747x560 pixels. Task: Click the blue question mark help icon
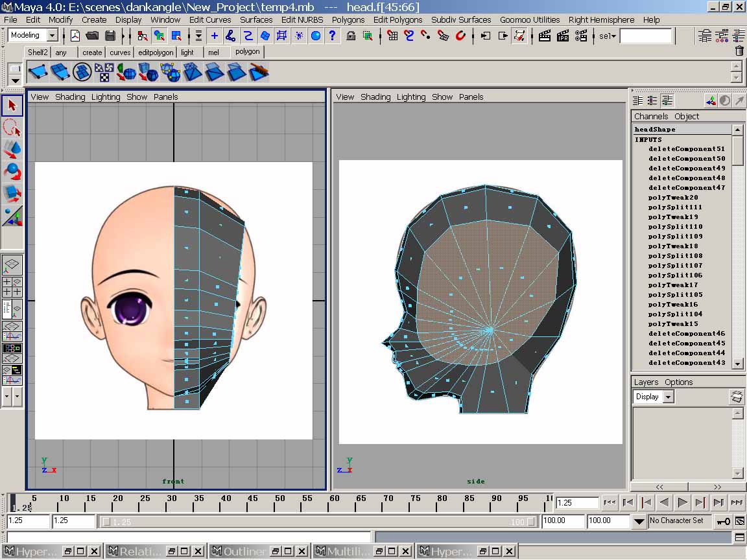coord(333,36)
